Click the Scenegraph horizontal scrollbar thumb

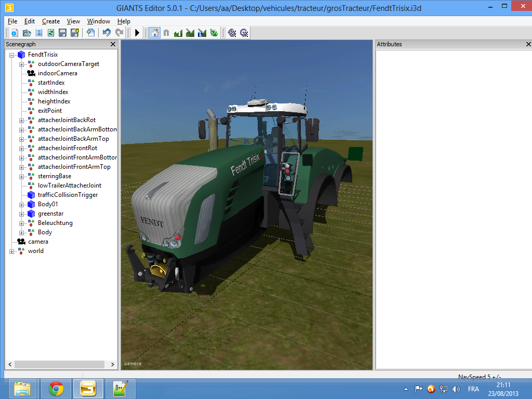coord(59,364)
